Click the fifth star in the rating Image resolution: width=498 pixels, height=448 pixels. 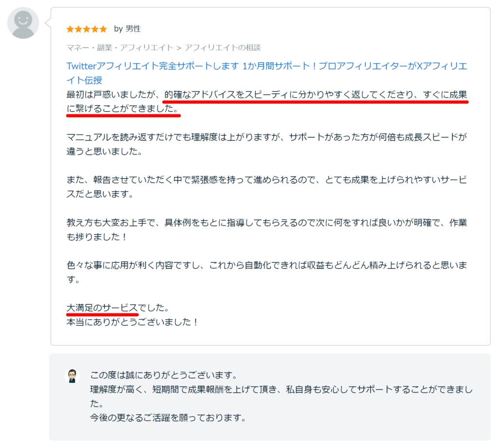coord(104,29)
